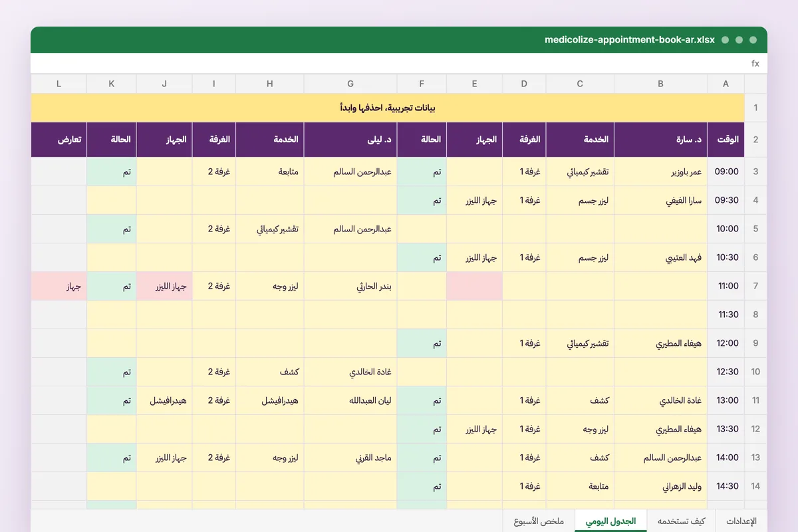Select the الجدول اليومي sheet tab
This screenshot has height=532, width=798.
click(610, 521)
